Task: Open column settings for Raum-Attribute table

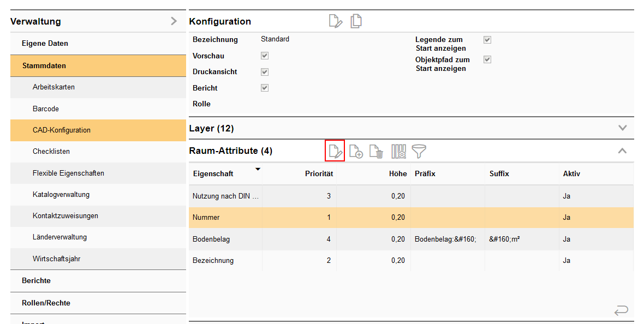Action: click(398, 151)
